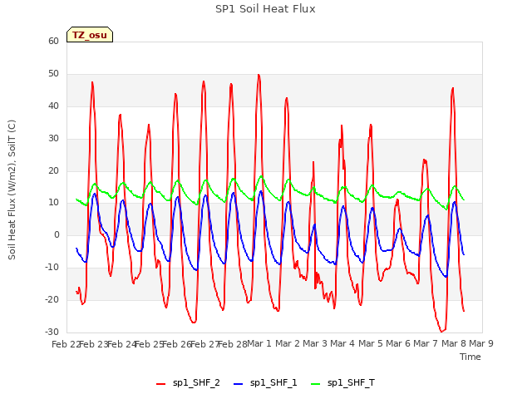This screenshot has height=399, width=532.
Task: Click the red sp1_SHF_2 legend line swatch
Action: pos(160,384)
